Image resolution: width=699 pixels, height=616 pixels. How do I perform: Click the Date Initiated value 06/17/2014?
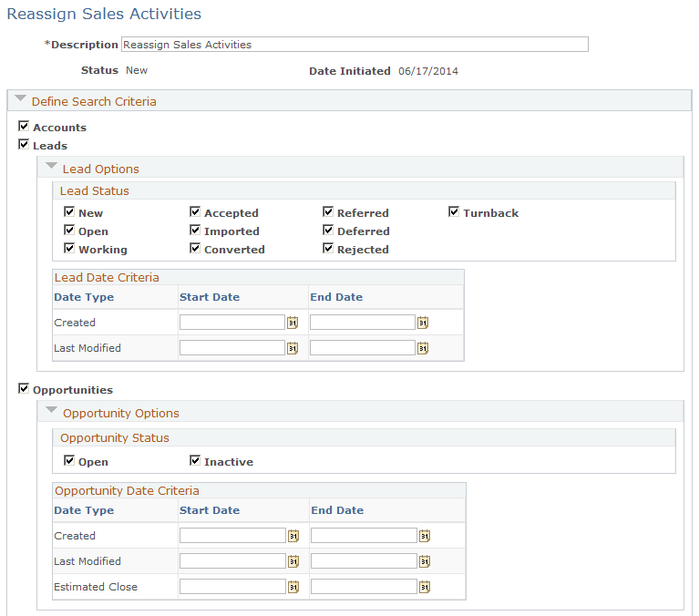(x=428, y=71)
